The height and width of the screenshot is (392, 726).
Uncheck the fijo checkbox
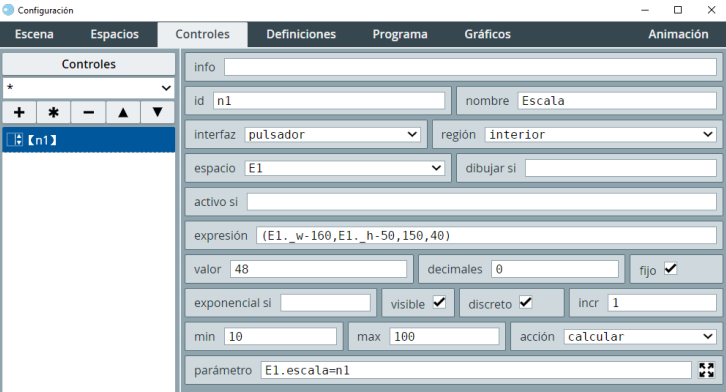click(670, 269)
